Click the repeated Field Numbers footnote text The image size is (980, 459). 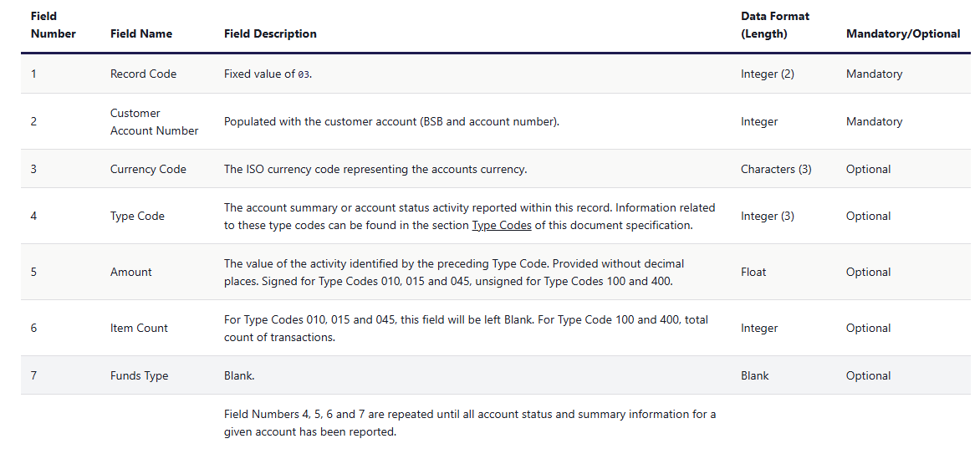[x=469, y=423]
